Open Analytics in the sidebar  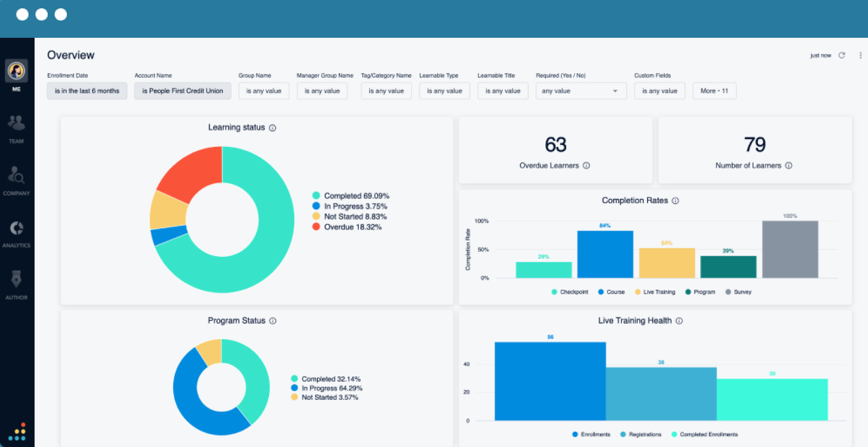coord(16,228)
